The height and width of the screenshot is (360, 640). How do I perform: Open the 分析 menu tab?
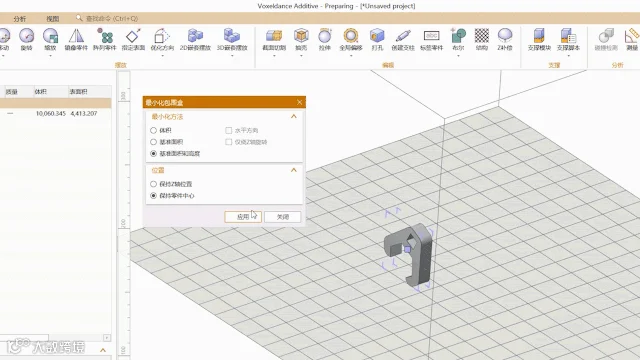click(20, 19)
